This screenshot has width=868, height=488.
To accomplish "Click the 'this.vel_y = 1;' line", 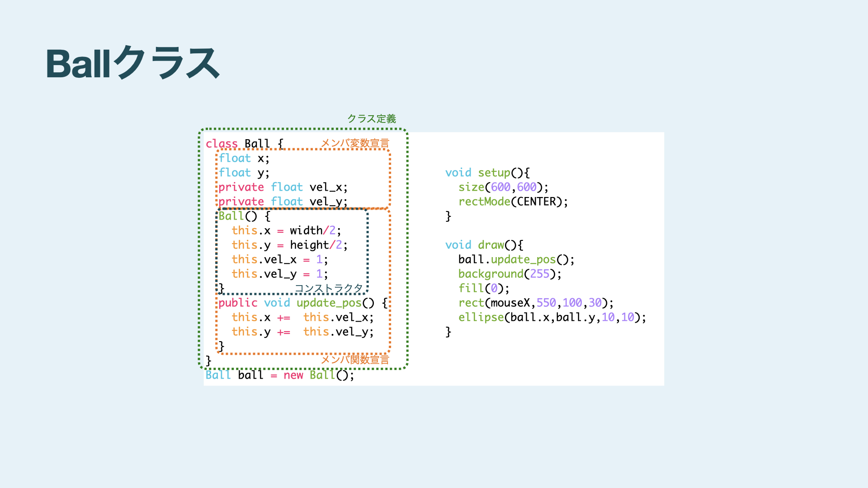I will 279,274.
